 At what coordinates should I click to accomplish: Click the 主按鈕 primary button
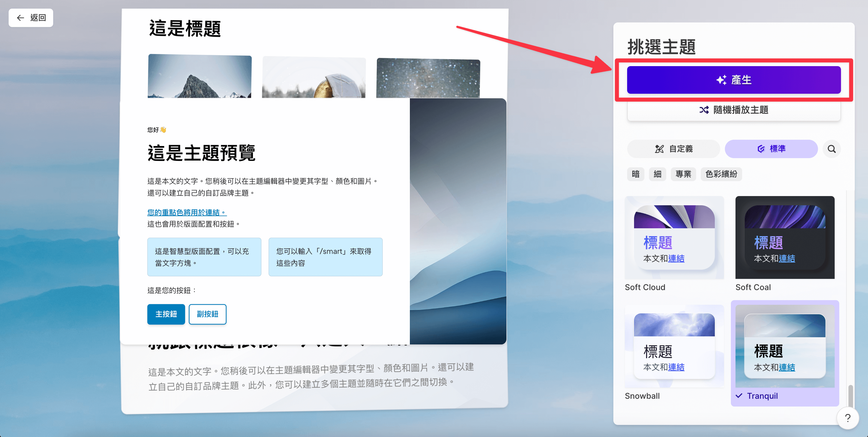point(166,314)
